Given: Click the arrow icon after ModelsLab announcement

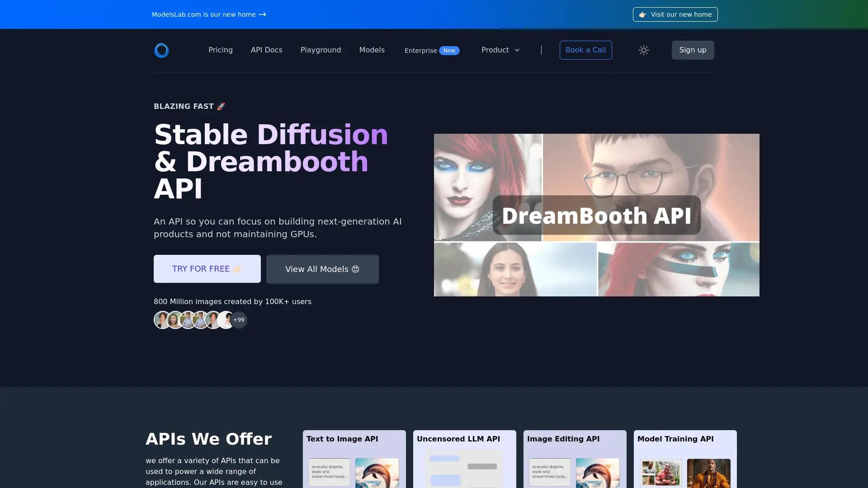Looking at the screenshot, I should 262,14.
